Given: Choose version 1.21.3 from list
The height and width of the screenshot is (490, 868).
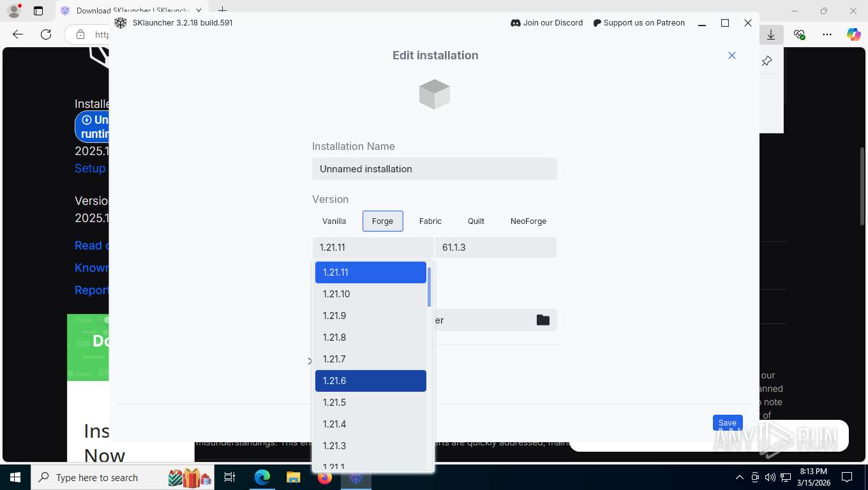Looking at the screenshot, I should coord(371,446).
